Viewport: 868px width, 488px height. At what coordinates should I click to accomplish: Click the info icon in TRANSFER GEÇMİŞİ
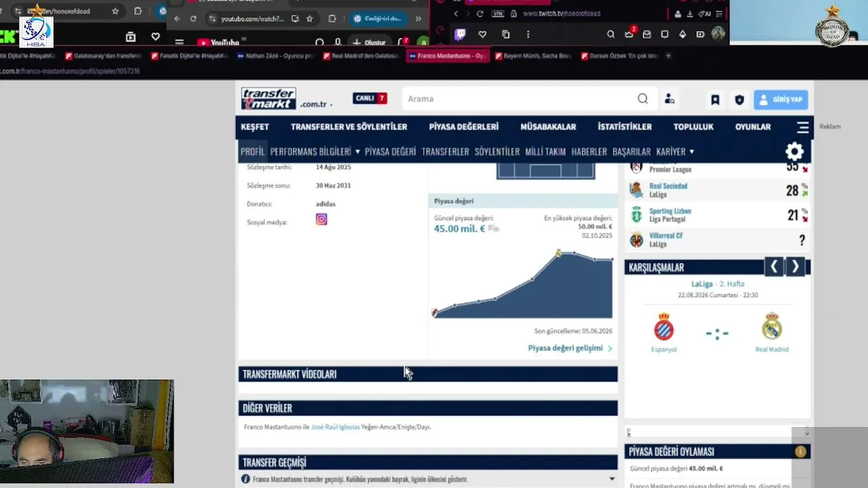click(x=245, y=479)
